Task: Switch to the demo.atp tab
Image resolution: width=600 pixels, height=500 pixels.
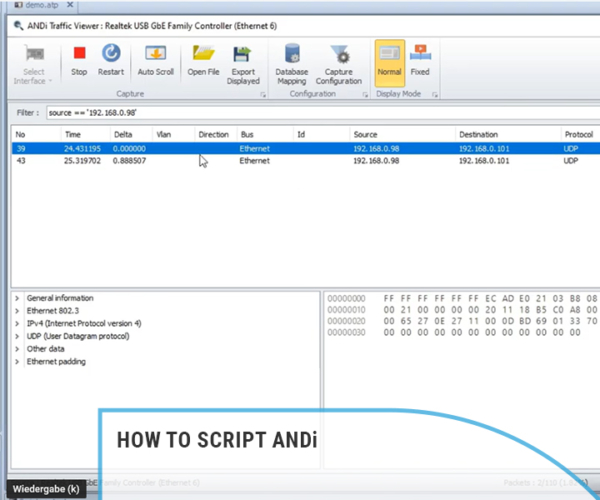Action: (34, 6)
